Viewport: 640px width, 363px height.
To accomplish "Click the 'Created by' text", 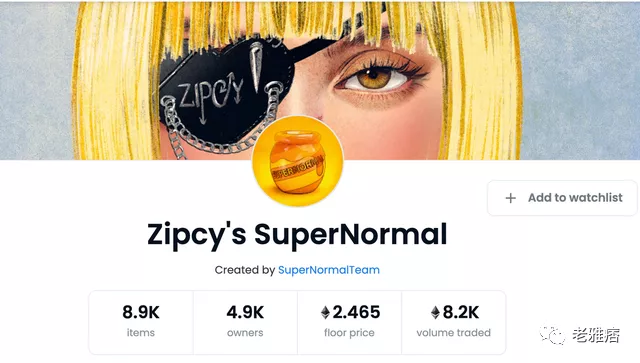I will pyautogui.click(x=245, y=270).
